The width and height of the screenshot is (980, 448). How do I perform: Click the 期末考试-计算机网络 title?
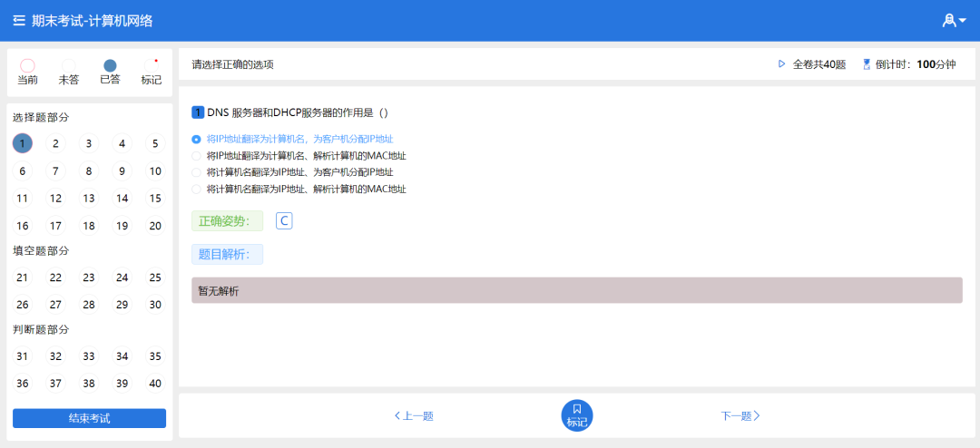[x=92, y=21]
